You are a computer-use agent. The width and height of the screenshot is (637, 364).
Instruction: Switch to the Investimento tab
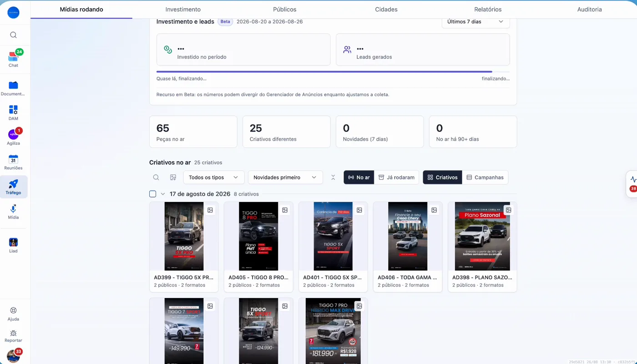tap(183, 10)
